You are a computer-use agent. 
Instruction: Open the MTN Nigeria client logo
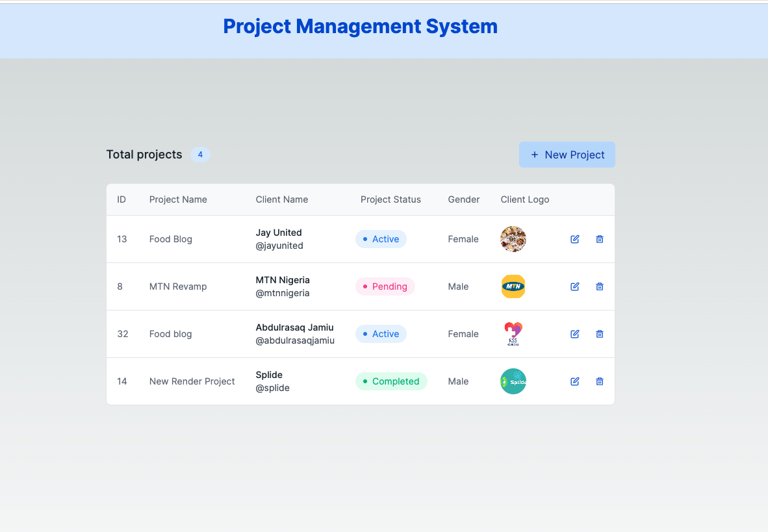pyautogui.click(x=513, y=286)
